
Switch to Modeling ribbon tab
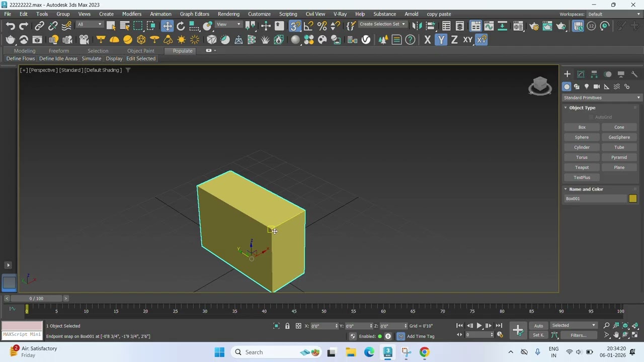coord(25,51)
